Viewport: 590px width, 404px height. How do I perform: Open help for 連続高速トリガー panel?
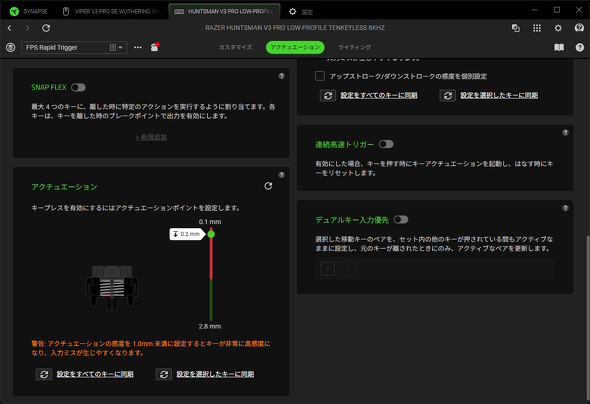[565, 133]
